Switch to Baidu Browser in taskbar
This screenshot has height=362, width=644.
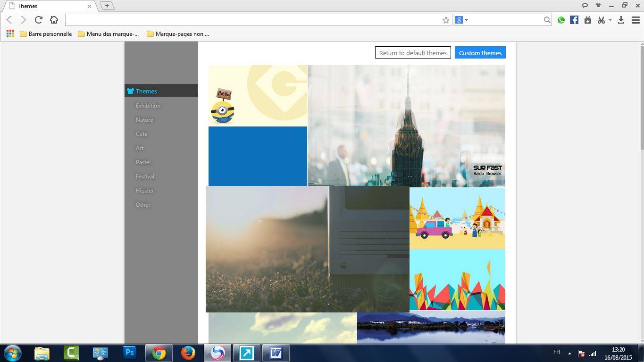[x=217, y=353]
